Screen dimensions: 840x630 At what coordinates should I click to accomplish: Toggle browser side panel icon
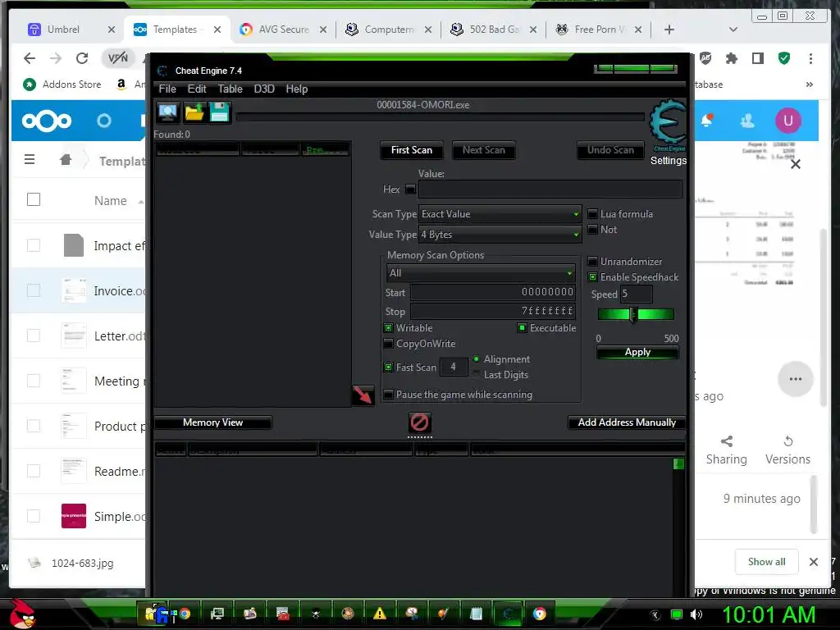757,58
